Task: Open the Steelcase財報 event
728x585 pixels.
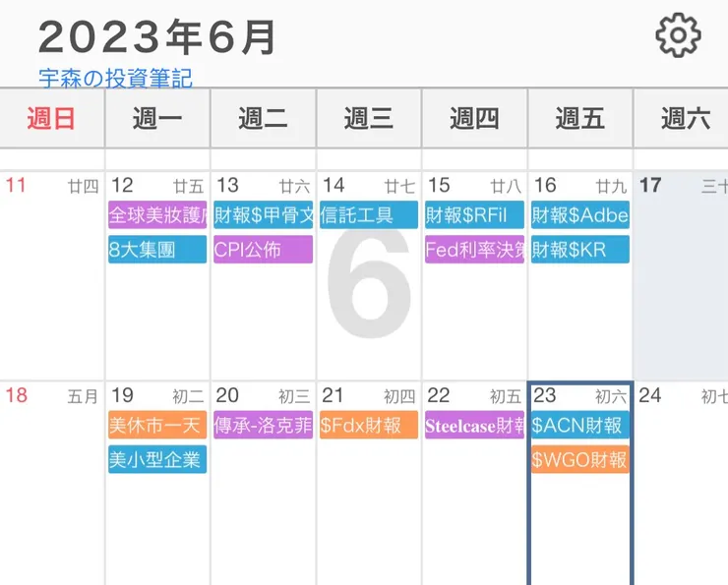Action: pos(474,425)
